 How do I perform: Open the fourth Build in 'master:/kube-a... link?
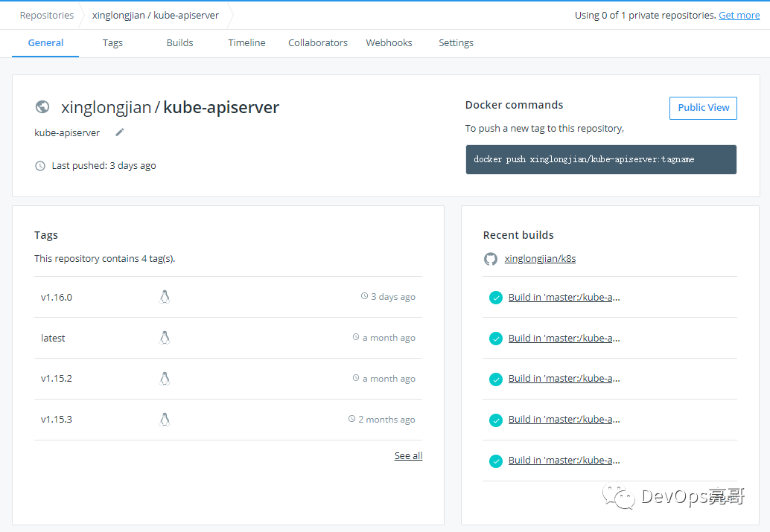click(x=564, y=420)
